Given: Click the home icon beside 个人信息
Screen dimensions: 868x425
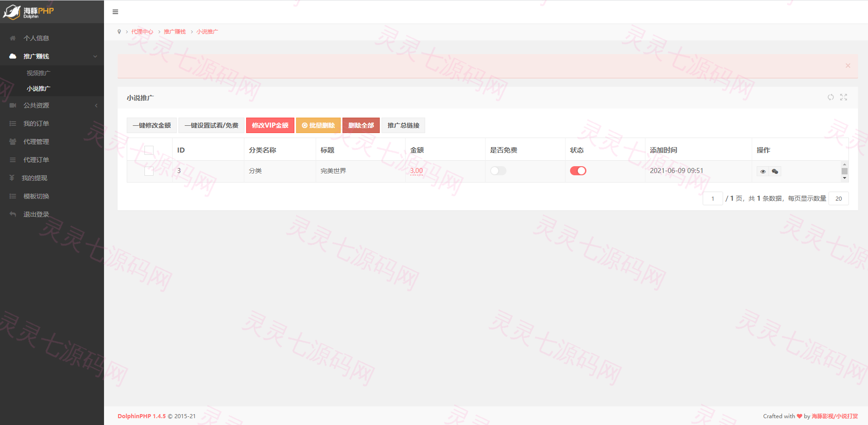Looking at the screenshot, I should click(13, 38).
